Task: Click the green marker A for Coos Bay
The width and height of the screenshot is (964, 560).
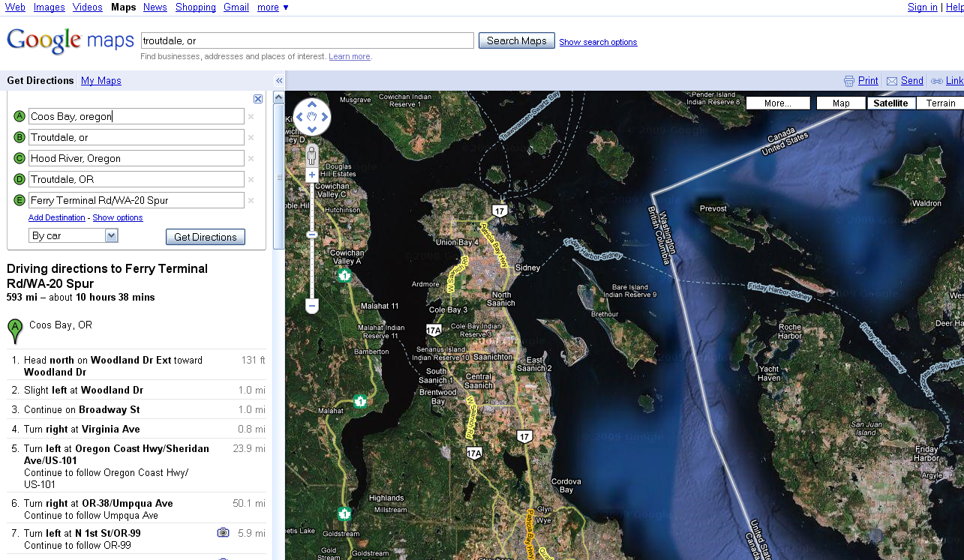Action: [x=15, y=331]
